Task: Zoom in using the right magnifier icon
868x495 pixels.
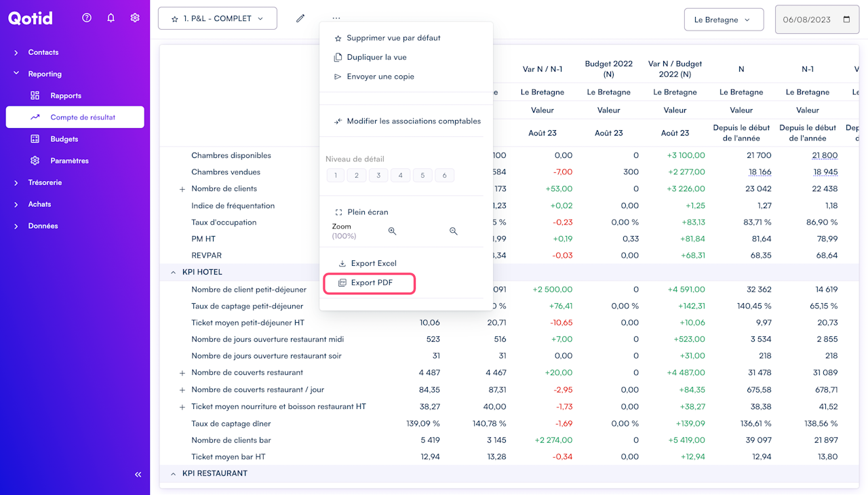Action: [x=454, y=231]
